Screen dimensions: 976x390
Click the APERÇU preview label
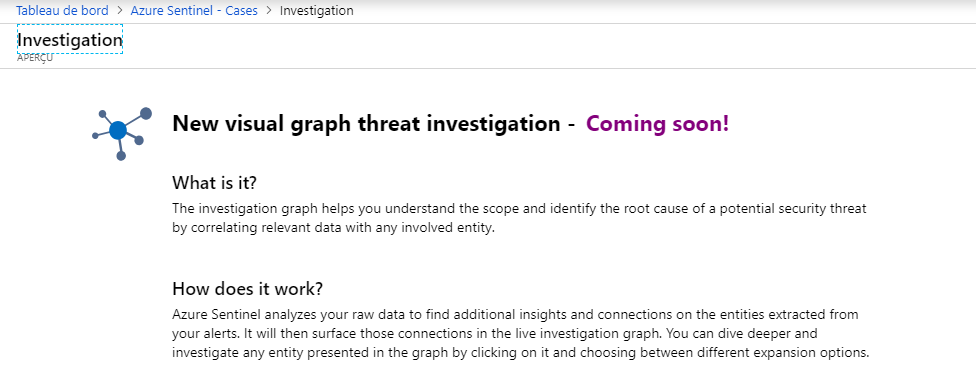35,58
